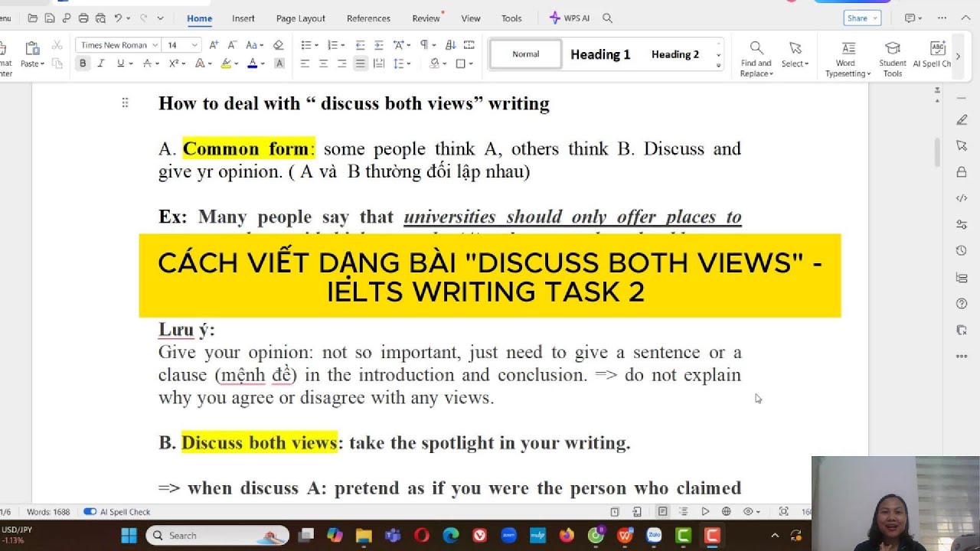Viewport: 980px width, 551px height.
Task: Toggle bold formatting on selected text
Action: point(82,63)
